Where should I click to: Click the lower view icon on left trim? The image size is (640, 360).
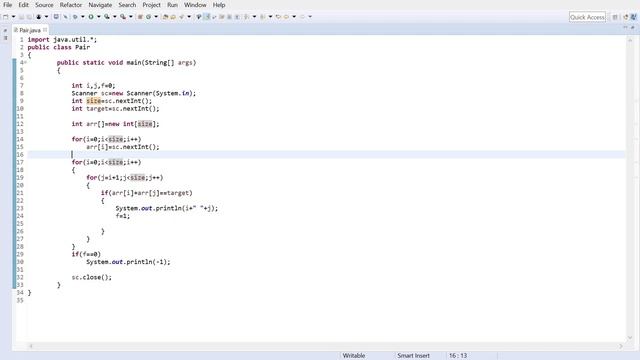(x=5, y=38)
